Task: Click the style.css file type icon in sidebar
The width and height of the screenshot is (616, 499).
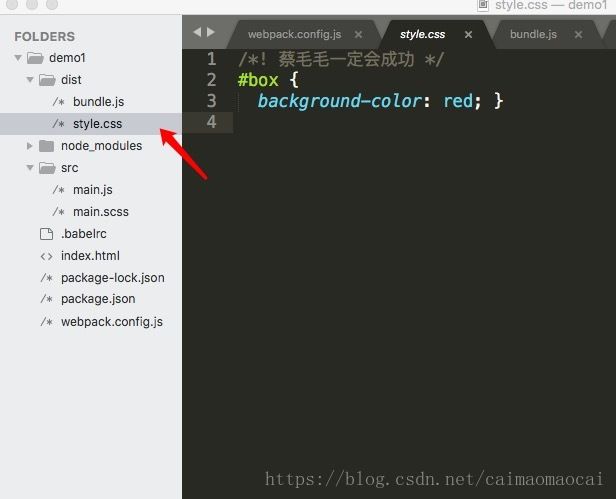Action: tap(59, 124)
